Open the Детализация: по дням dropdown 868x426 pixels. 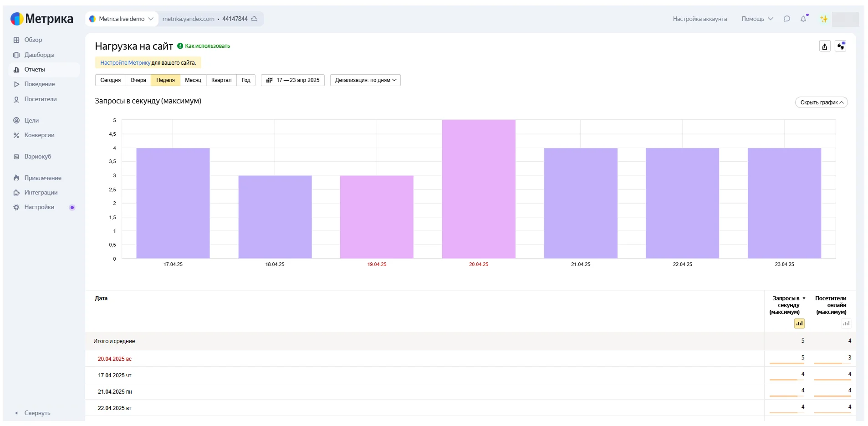[x=365, y=80]
